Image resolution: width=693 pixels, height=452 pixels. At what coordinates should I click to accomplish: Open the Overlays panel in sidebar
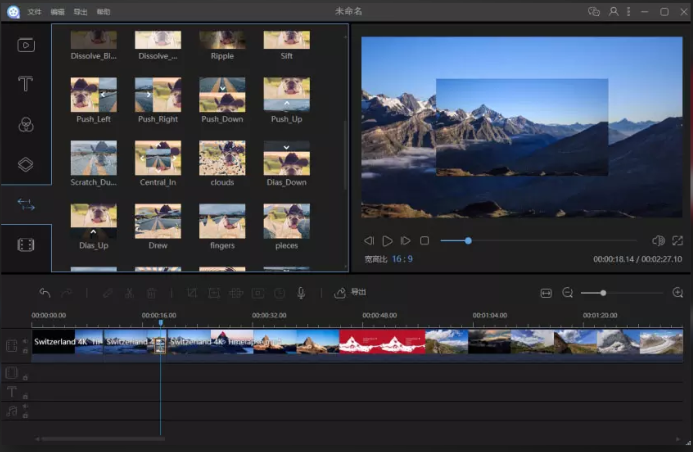pos(26,164)
